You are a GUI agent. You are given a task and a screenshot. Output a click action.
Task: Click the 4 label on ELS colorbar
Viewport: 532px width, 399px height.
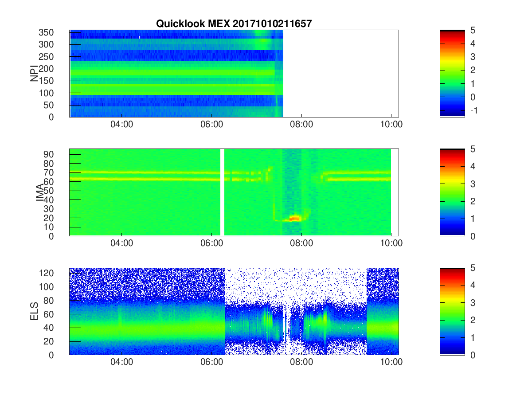pyautogui.click(x=473, y=285)
